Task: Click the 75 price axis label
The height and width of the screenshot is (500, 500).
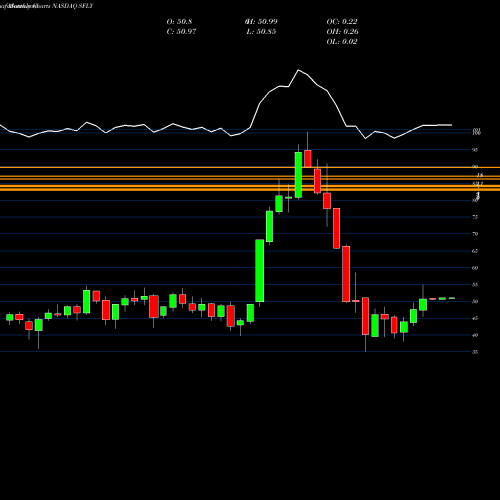Action: 475,217
